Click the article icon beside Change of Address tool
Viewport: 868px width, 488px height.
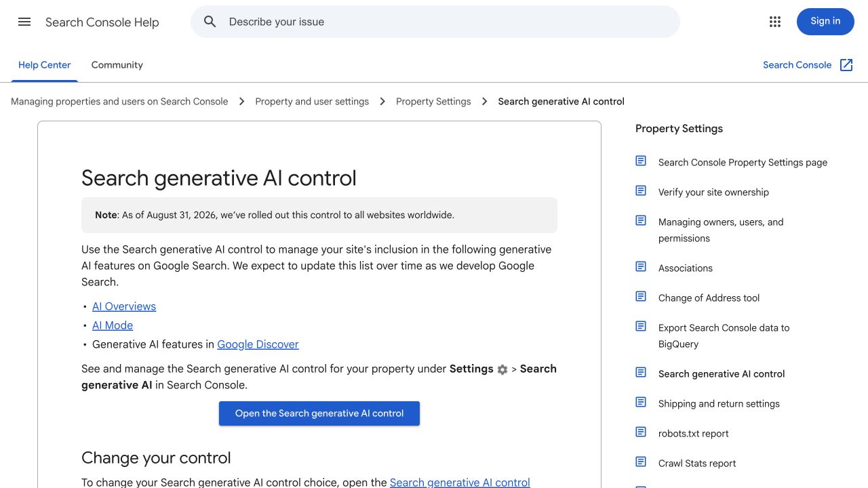point(641,296)
